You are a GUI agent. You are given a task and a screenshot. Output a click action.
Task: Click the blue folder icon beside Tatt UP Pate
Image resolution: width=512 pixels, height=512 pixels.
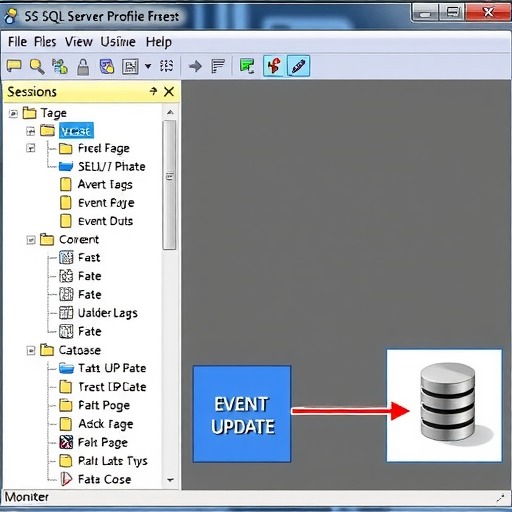tap(66, 368)
